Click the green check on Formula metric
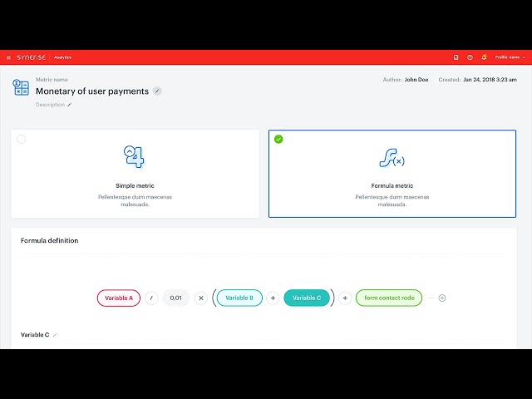The height and width of the screenshot is (399, 532). (278, 139)
